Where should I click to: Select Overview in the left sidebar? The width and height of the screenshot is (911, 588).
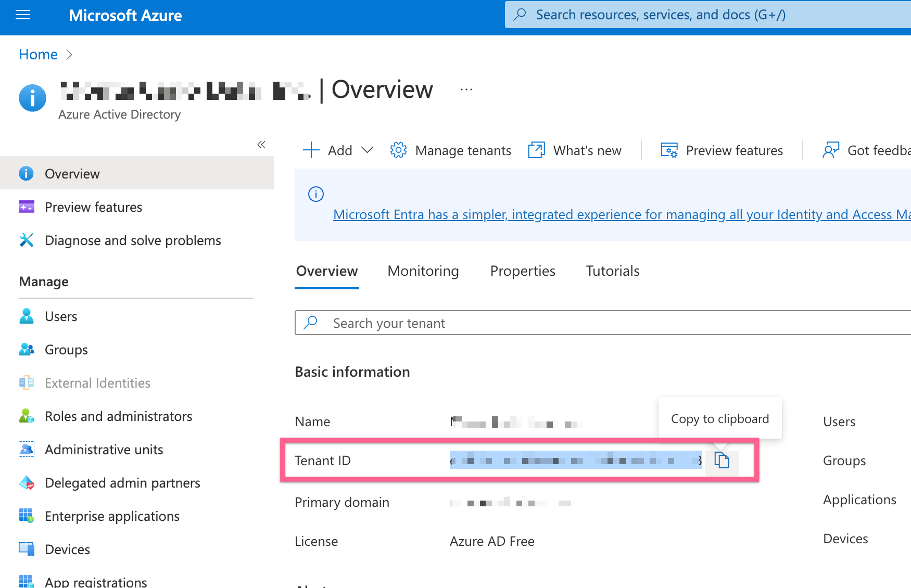(x=137, y=173)
